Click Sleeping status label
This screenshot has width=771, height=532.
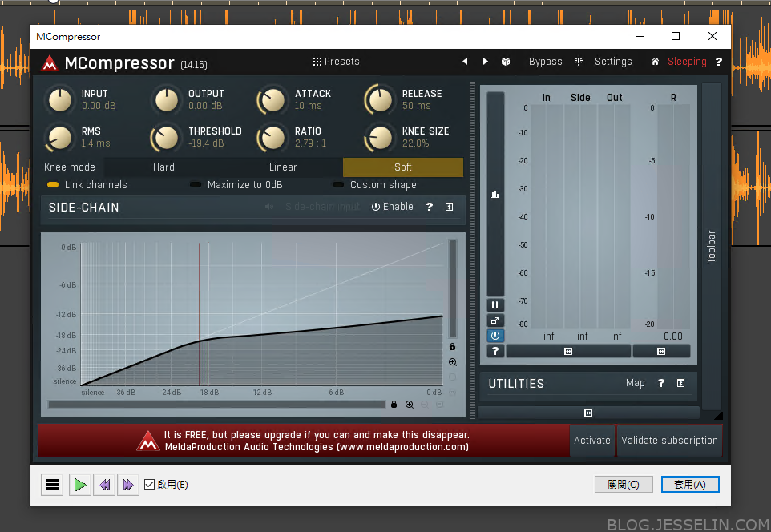click(x=687, y=62)
